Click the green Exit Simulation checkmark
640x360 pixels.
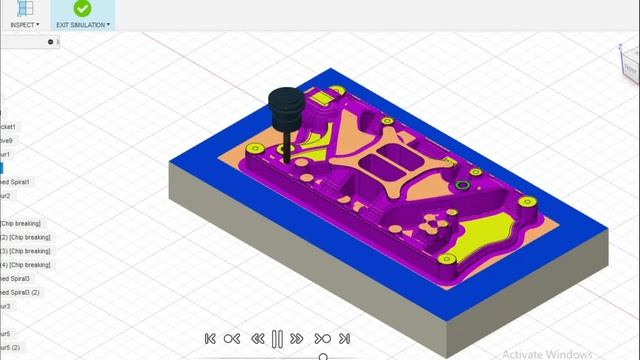pos(82,8)
